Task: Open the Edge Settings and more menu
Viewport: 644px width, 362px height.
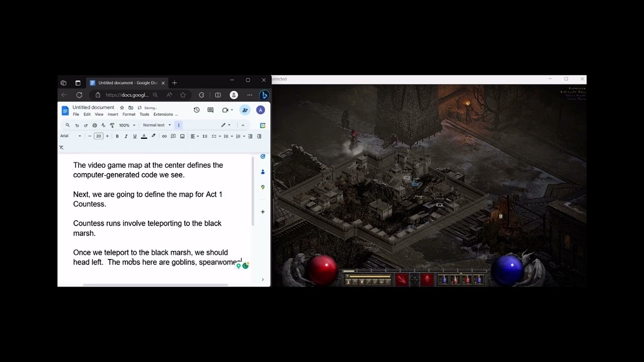Action: click(x=250, y=95)
